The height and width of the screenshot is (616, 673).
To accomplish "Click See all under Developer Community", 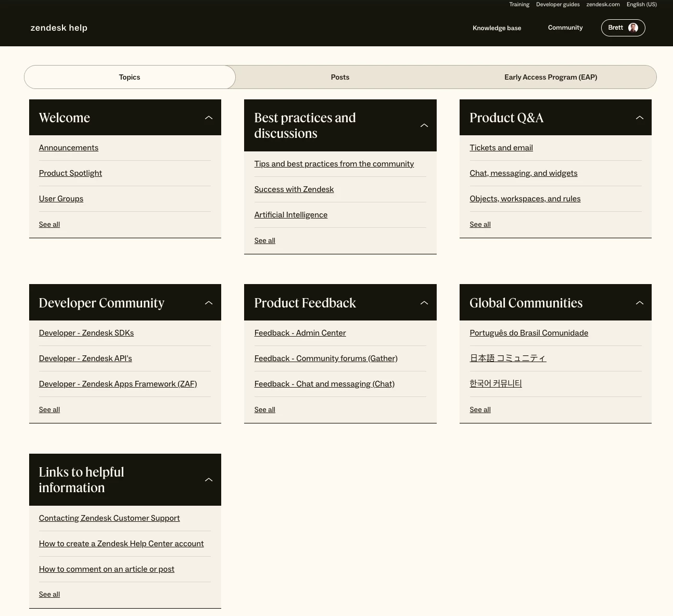I will (49, 409).
